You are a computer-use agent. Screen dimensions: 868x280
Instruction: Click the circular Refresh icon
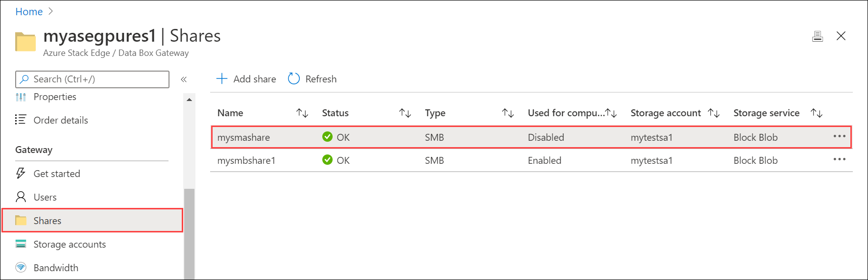tap(294, 79)
